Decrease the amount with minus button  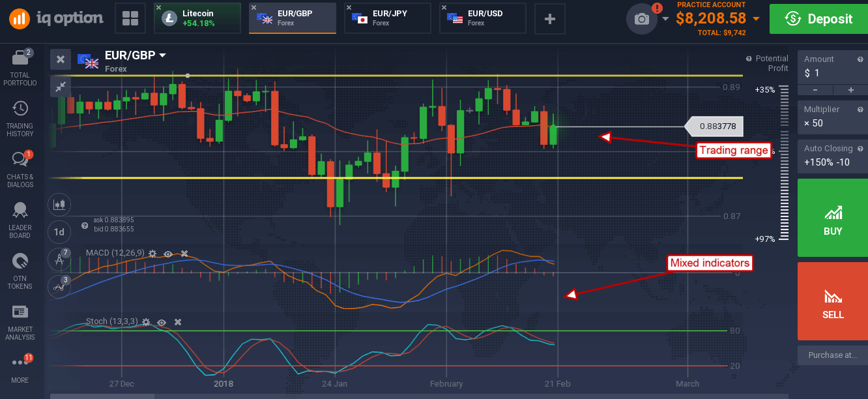(815, 90)
